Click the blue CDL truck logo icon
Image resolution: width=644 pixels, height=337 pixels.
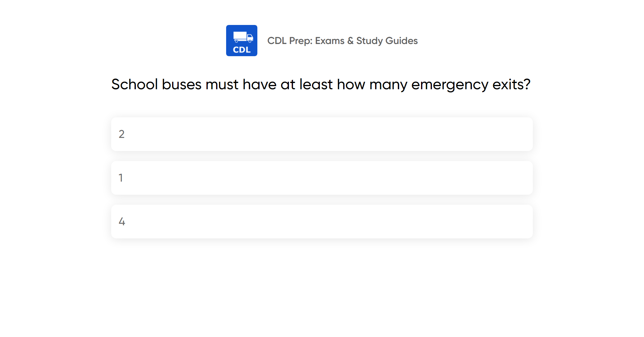241,41
